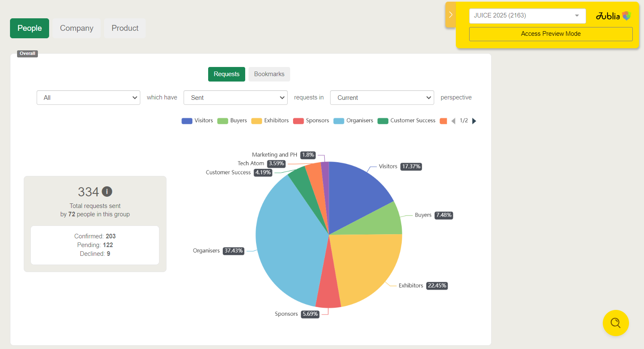The width and height of the screenshot is (644, 349).
Task: Collapse the yellow panel with the chevron arrow
Action: (450, 15)
